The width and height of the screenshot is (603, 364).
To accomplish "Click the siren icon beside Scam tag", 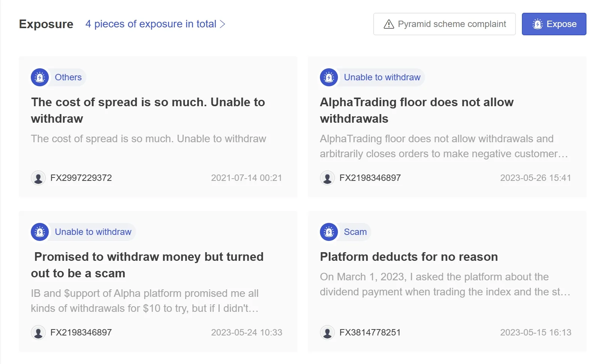I will coord(329,232).
